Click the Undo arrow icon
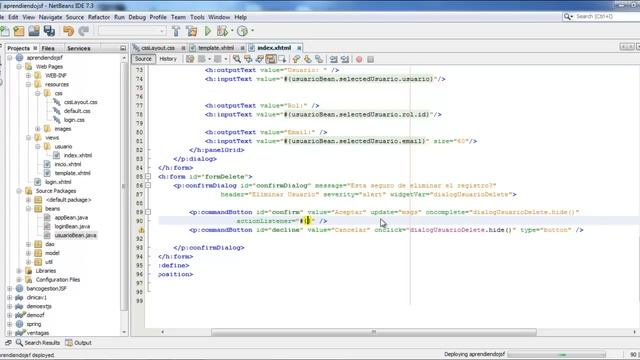The image size is (640, 360). (x=68, y=31)
